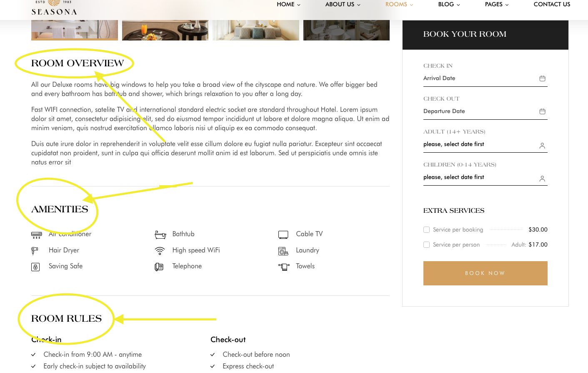Enable the Service per booking checkbox

[426, 230]
